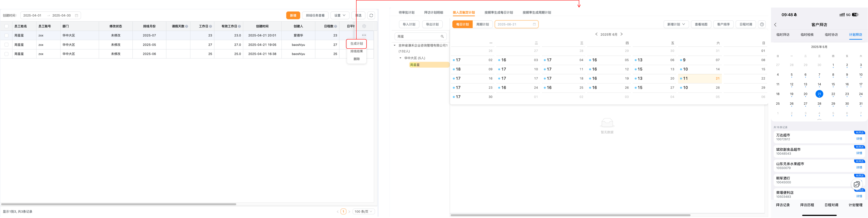
Task: Go to the previous month in the 2025年 6月 calendar
Action: coord(596,34)
